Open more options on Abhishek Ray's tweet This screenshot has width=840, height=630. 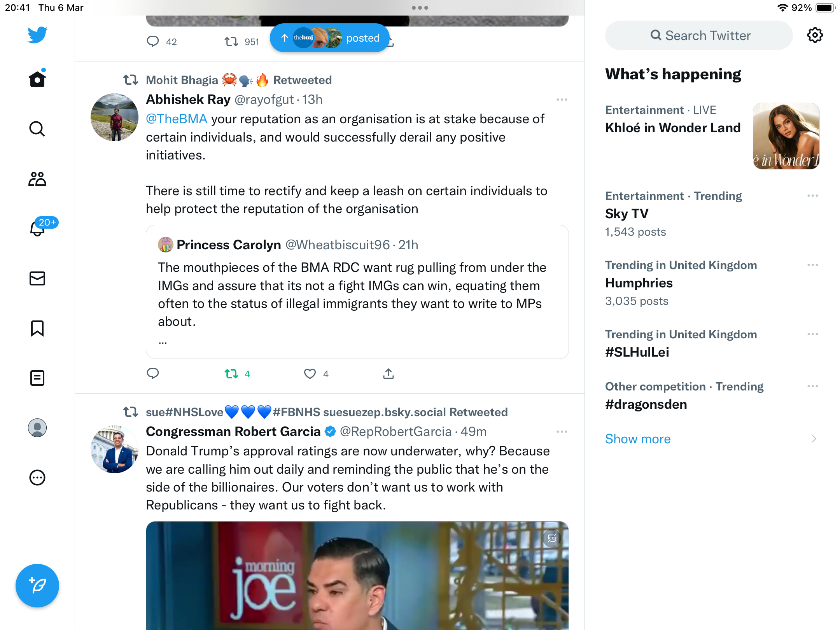click(562, 100)
